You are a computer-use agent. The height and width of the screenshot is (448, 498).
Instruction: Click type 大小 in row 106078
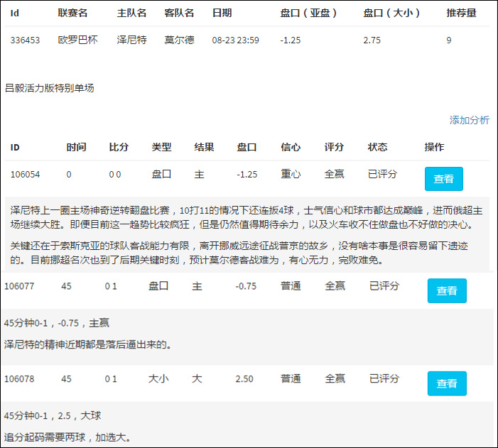[x=158, y=378]
